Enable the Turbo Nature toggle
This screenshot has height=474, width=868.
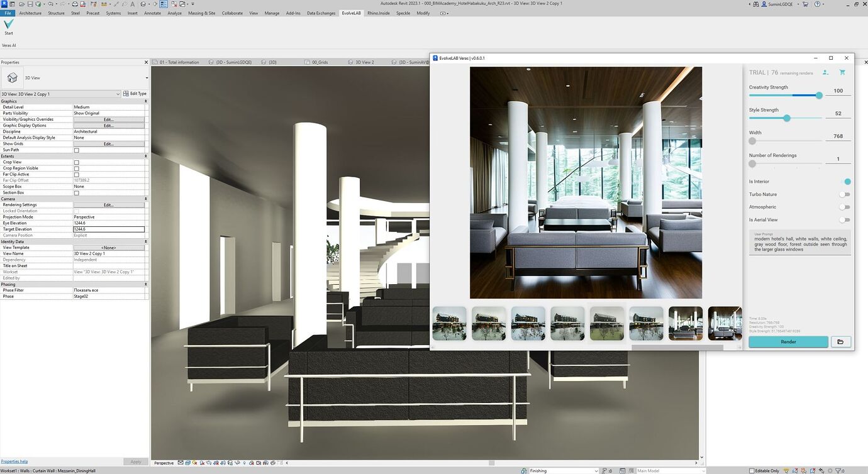[844, 195]
